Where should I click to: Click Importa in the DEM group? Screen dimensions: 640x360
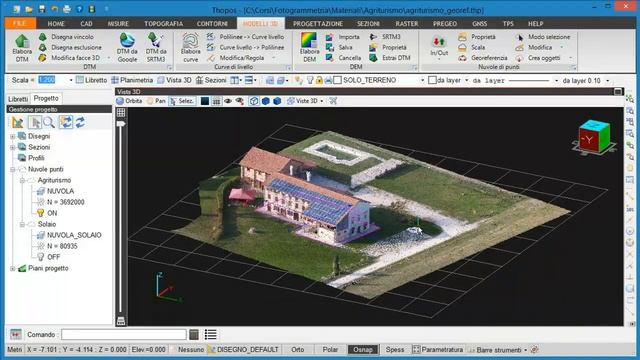coord(342,37)
